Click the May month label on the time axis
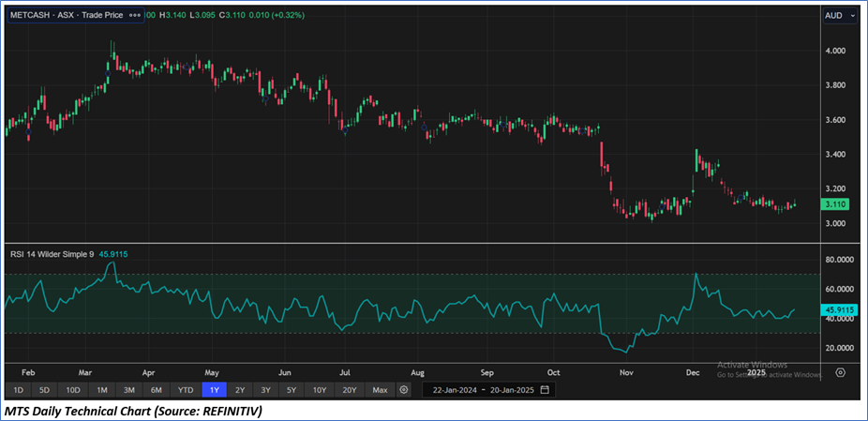The height and width of the screenshot is (421, 868). click(213, 372)
